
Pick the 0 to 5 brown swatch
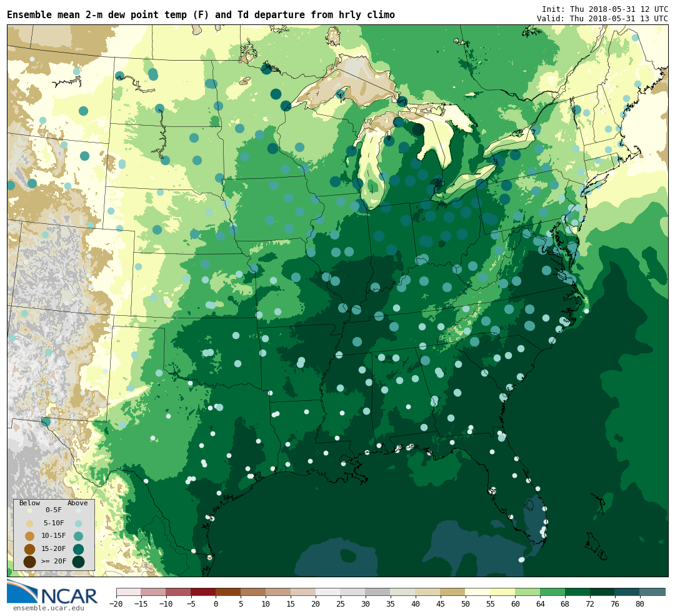tap(229, 592)
